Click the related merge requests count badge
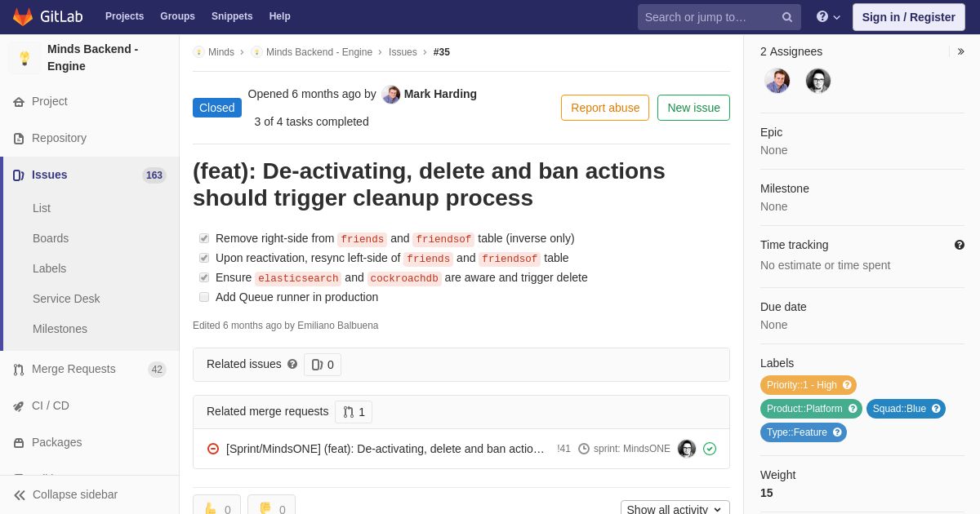The width and height of the screenshot is (980, 514). [x=354, y=412]
